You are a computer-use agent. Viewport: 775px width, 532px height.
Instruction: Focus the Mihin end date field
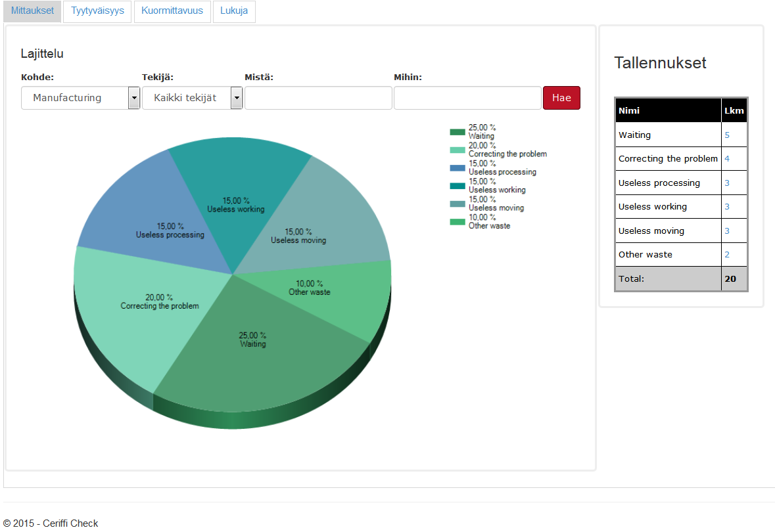click(467, 98)
